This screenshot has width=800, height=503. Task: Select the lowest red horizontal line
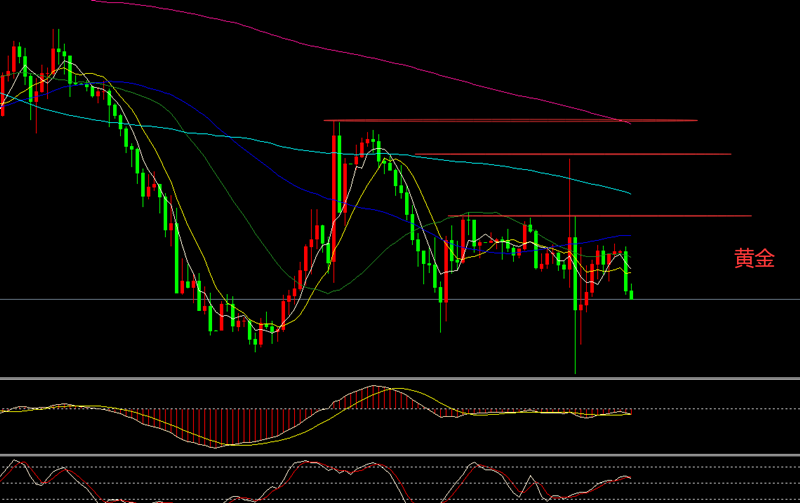click(x=599, y=216)
